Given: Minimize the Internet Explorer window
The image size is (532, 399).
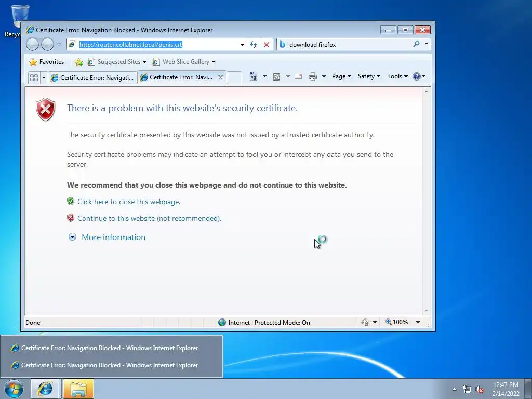Looking at the screenshot, I should click(388, 30).
